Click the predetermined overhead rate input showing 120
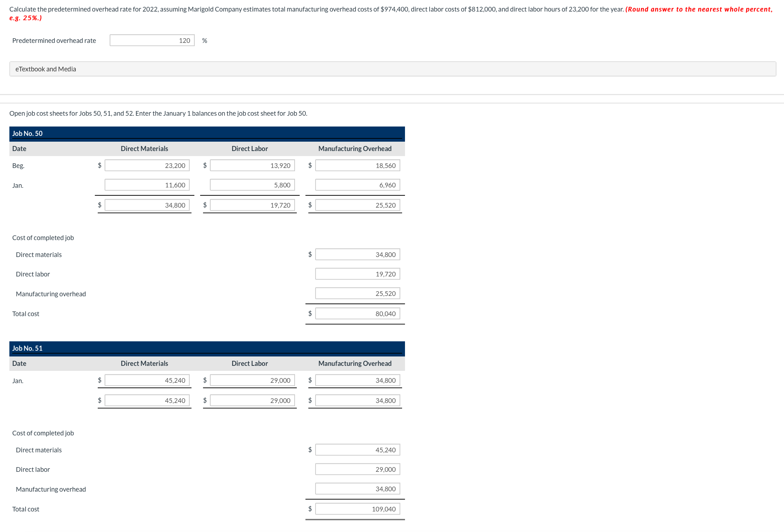The image size is (784, 532). click(x=151, y=40)
